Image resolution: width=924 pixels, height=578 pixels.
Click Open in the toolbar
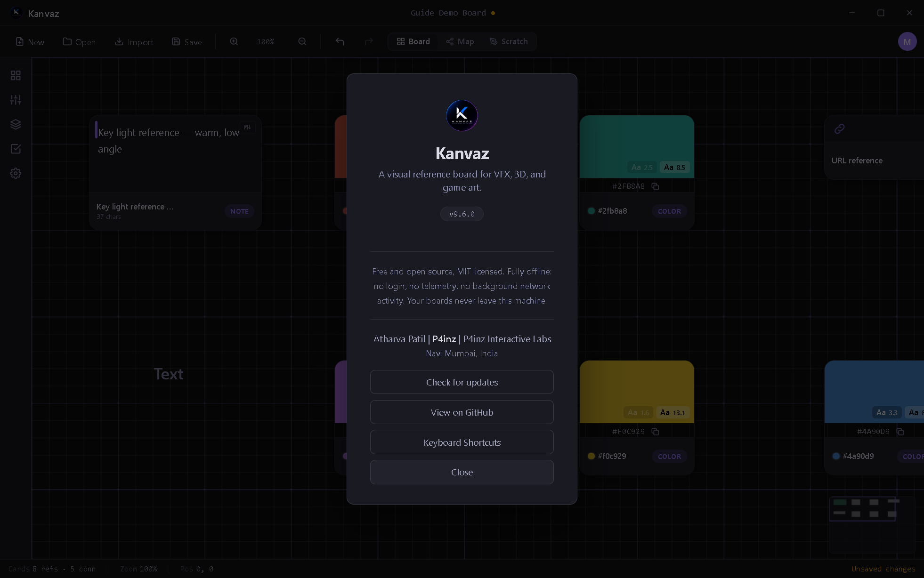[79, 42]
